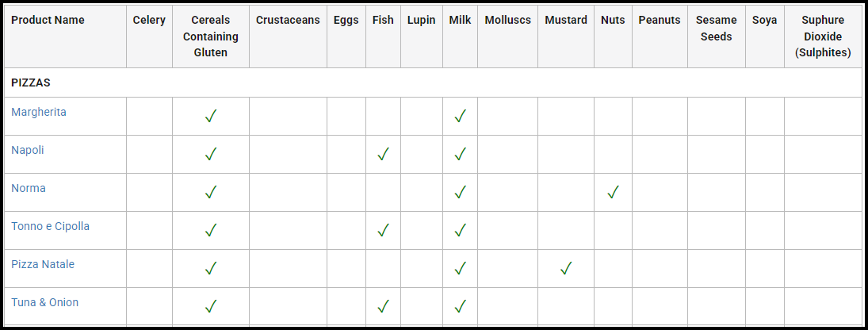Viewport: 868px width, 330px height.
Task: Open the Napoli product link
Action: click(28, 150)
